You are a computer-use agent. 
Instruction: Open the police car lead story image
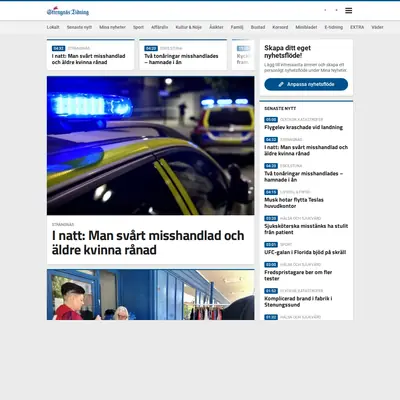point(151,146)
